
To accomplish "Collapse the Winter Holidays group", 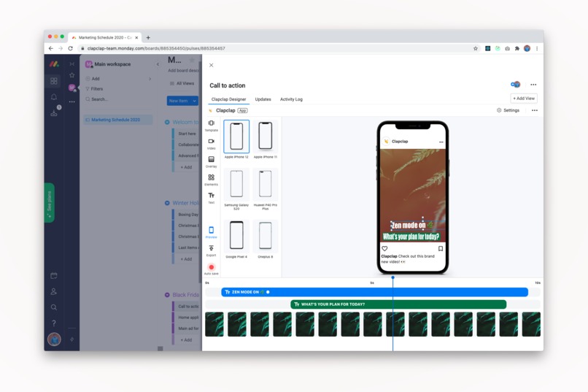I will click(167, 203).
